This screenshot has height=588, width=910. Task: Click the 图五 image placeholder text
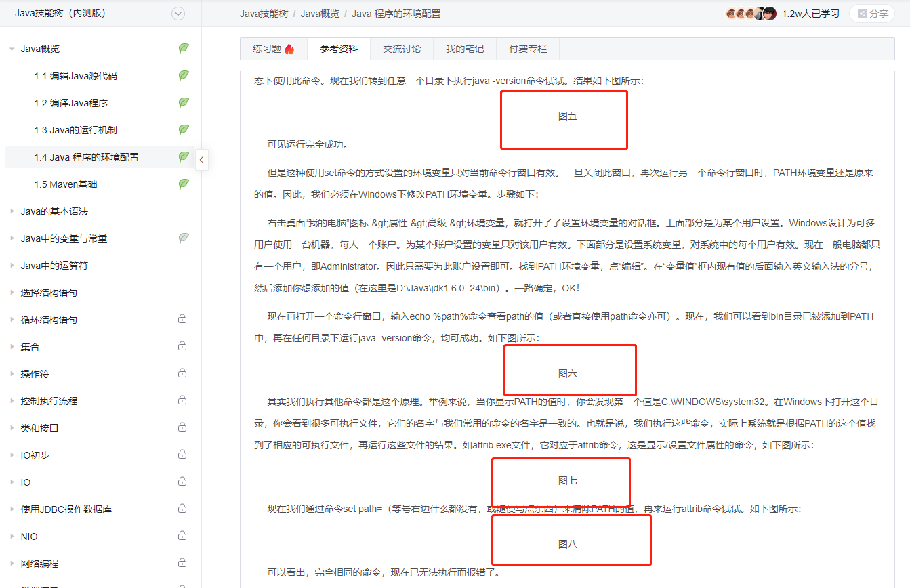568,116
